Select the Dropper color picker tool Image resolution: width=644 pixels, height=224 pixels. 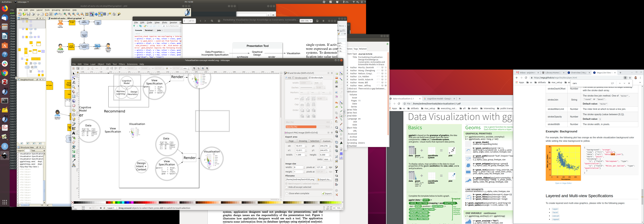[x=74, y=160]
